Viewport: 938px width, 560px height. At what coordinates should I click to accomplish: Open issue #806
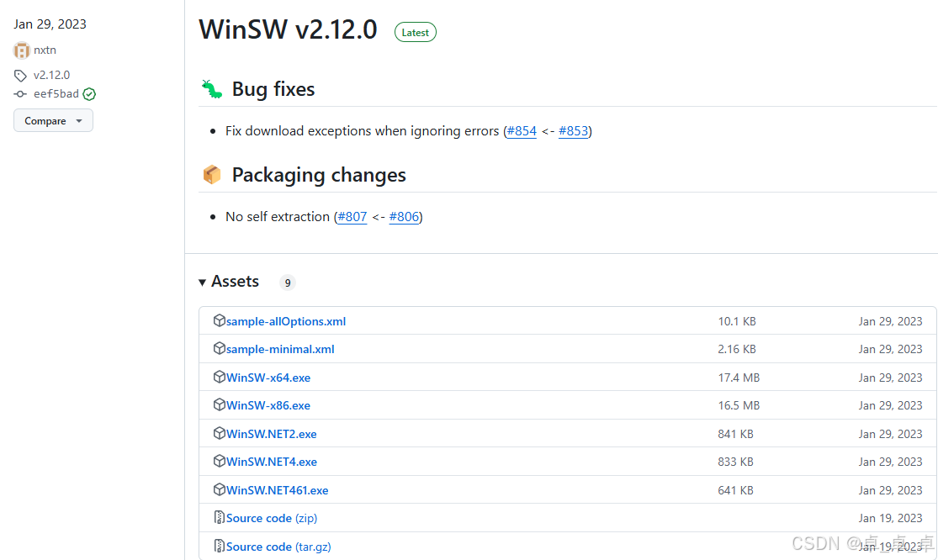404,216
